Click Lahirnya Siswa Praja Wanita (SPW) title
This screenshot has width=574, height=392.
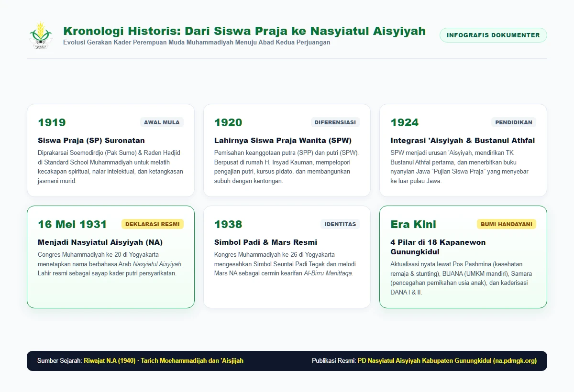(x=283, y=141)
